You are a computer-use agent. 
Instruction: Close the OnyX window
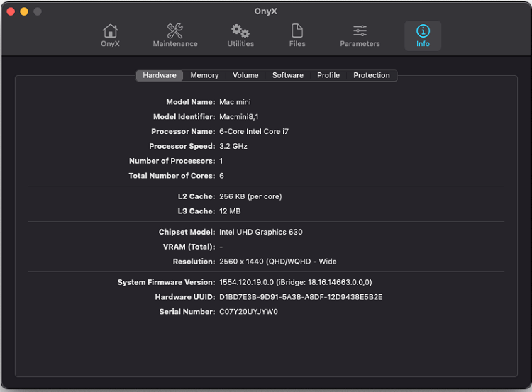click(x=11, y=11)
